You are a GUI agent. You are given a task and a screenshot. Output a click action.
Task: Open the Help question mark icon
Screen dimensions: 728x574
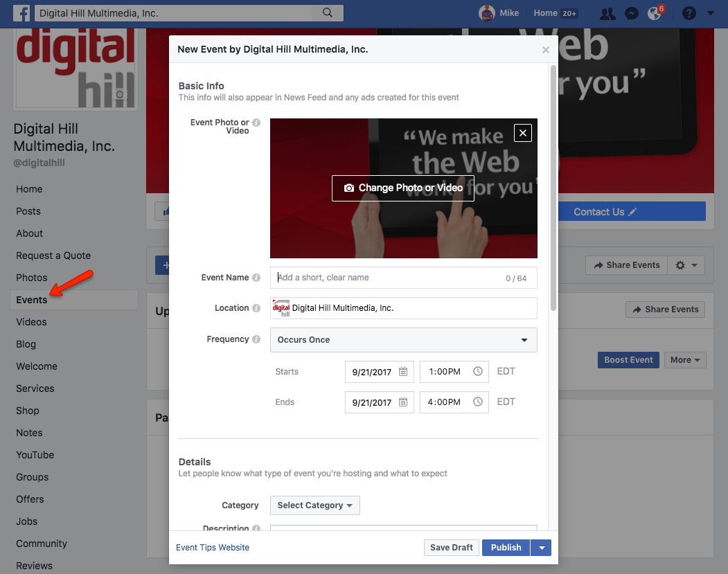(x=689, y=12)
